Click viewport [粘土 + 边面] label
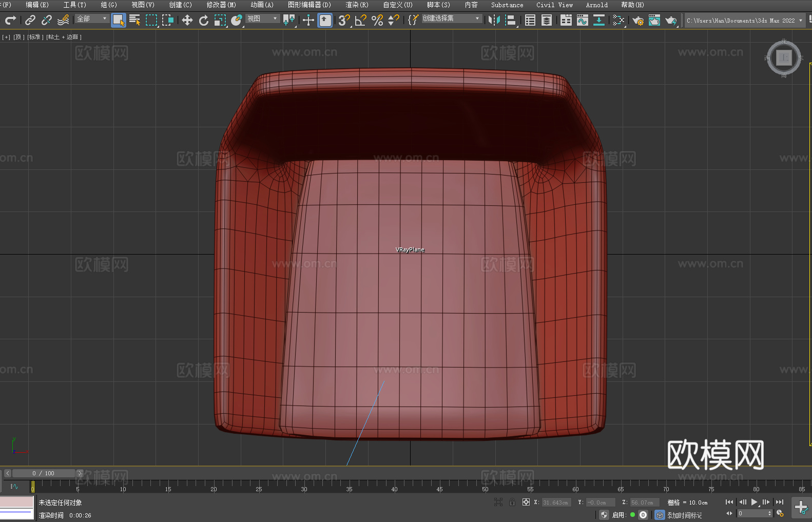The height and width of the screenshot is (522, 812). click(64, 37)
